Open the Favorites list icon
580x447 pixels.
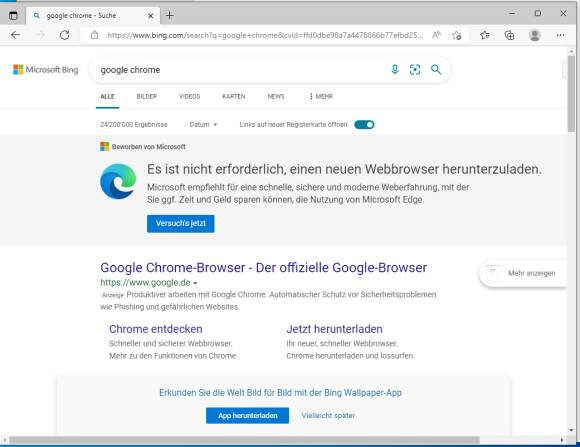pos(485,35)
